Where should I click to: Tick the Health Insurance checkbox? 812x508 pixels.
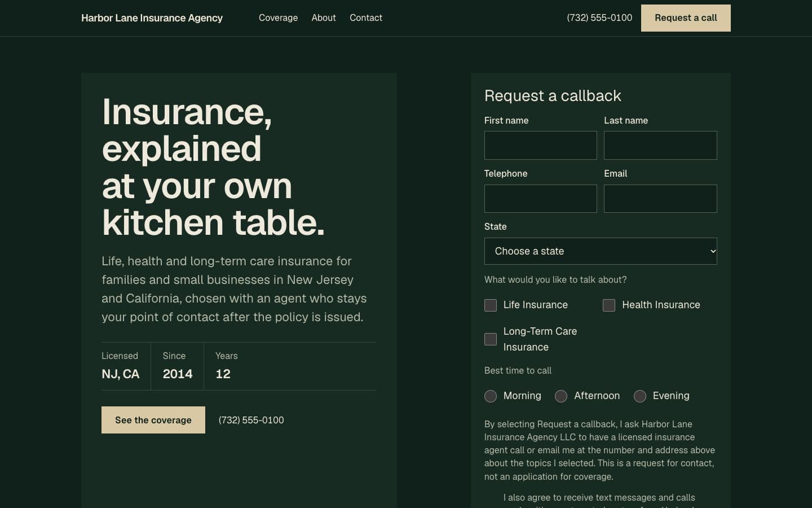pyautogui.click(x=609, y=305)
